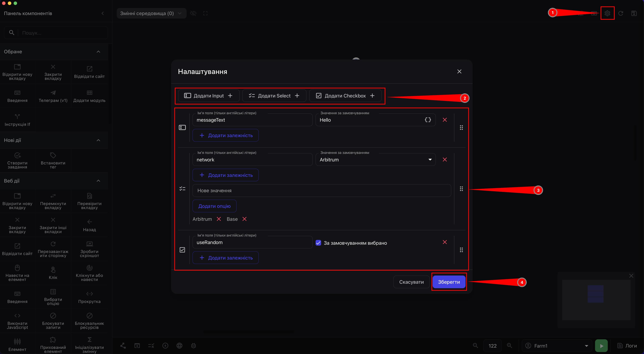This screenshot has height=354, width=644.
Task: Select Клікнути або навести component
Action: coord(89,273)
